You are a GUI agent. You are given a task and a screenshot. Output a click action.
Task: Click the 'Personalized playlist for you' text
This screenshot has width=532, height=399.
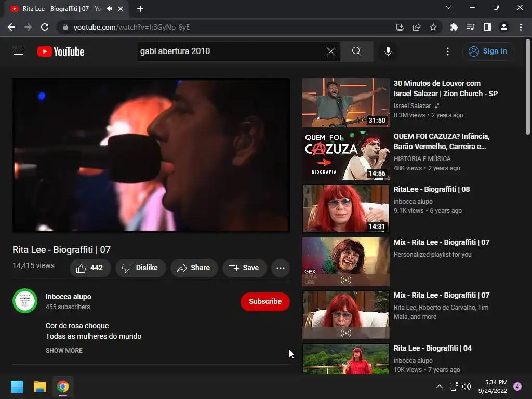point(433,255)
